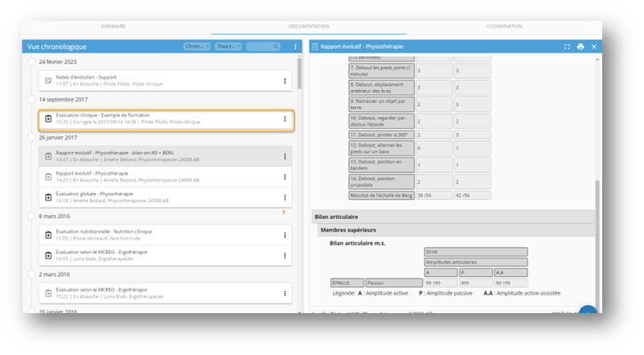Image resolution: width=644 pixels, height=355 pixels.
Task: Open Vue chronologique header options menu
Action: [295, 47]
